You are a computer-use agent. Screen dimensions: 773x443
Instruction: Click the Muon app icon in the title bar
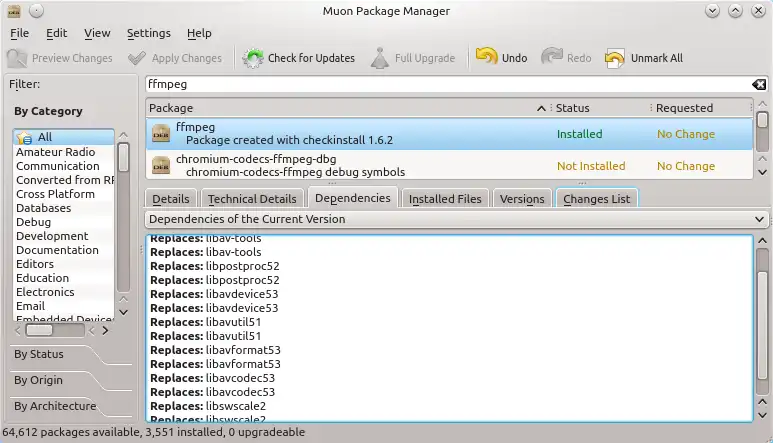click(x=14, y=10)
